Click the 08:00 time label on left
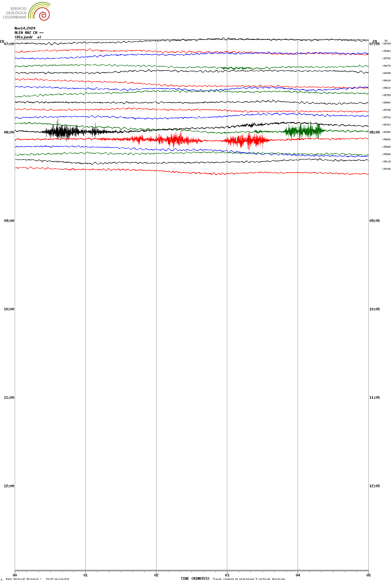 (x=9, y=132)
